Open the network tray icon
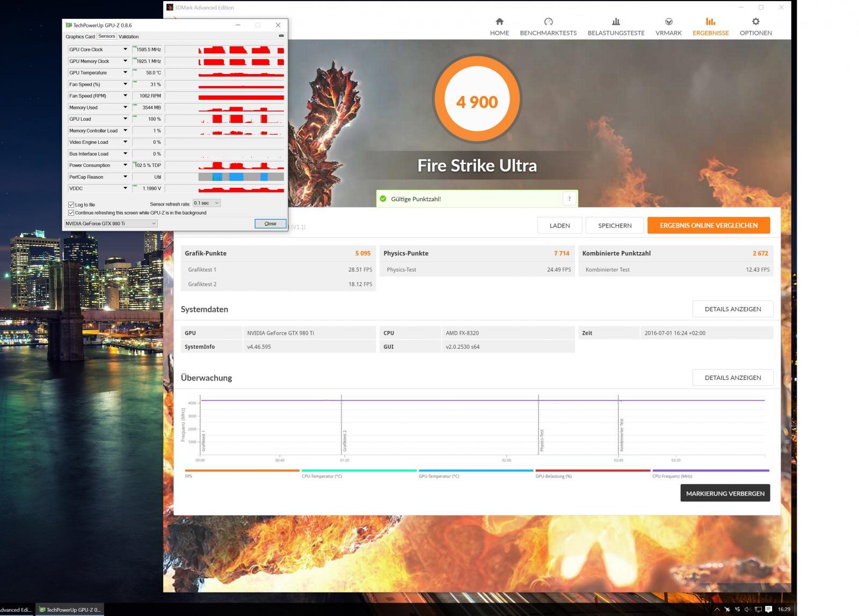 (758, 610)
